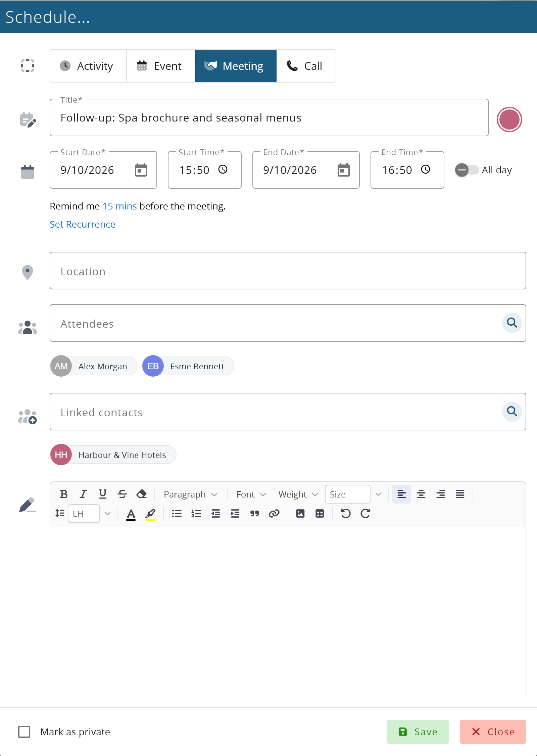Apply italic formatting

(83, 494)
